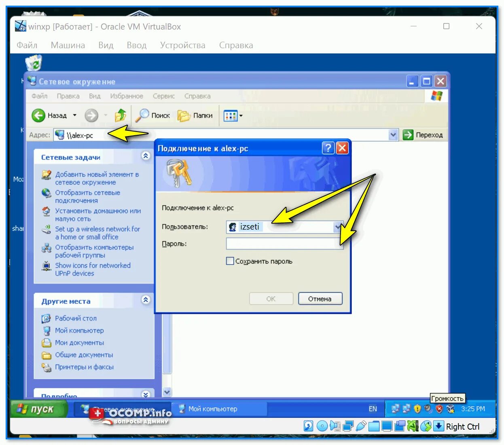The height and width of the screenshot is (445, 504).
Task: Click the keyboard capture arrow icon
Action: point(438,426)
